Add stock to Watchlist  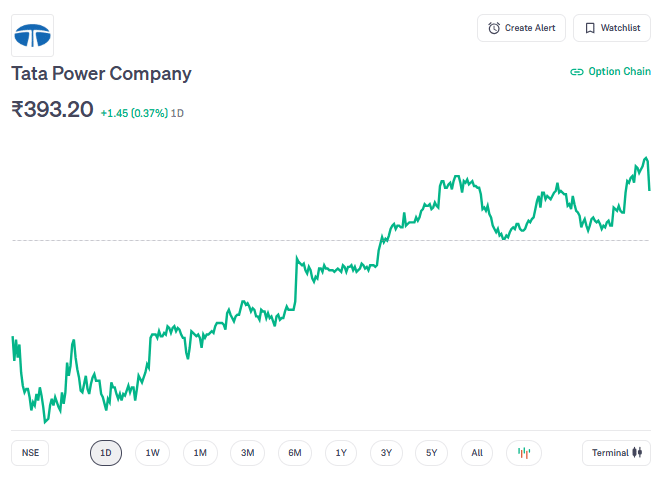[x=611, y=28]
